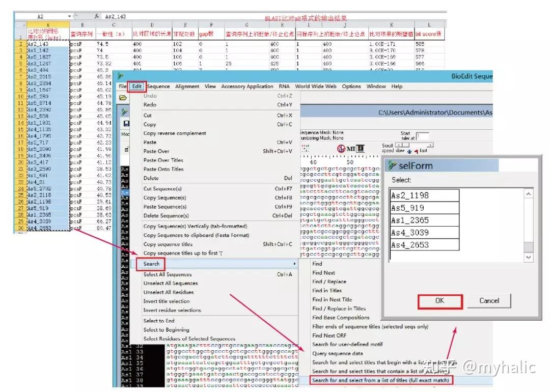Image resolution: width=550 pixels, height=392 pixels.
Task: Click the blue down-arrow scroll icon
Action: click(x=409, y=151)
